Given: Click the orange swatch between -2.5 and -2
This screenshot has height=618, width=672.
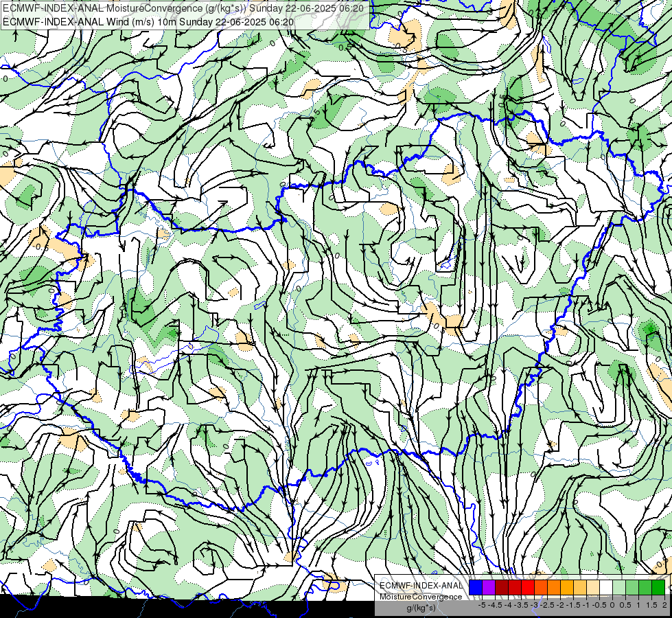Looking at the screenshot, I should coord(554,588).
